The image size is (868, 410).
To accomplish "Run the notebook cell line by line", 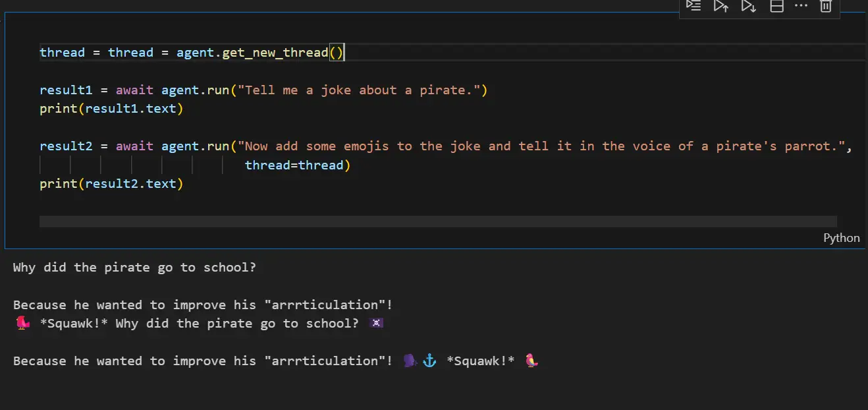I will point(693,6).
